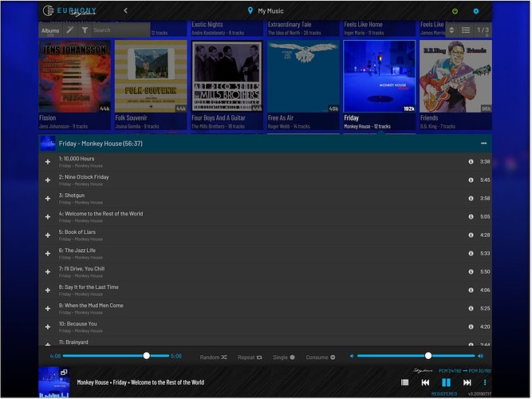Open the Albums view dropdown
This screenshot has width=532, height=399.
coord(50,30)
